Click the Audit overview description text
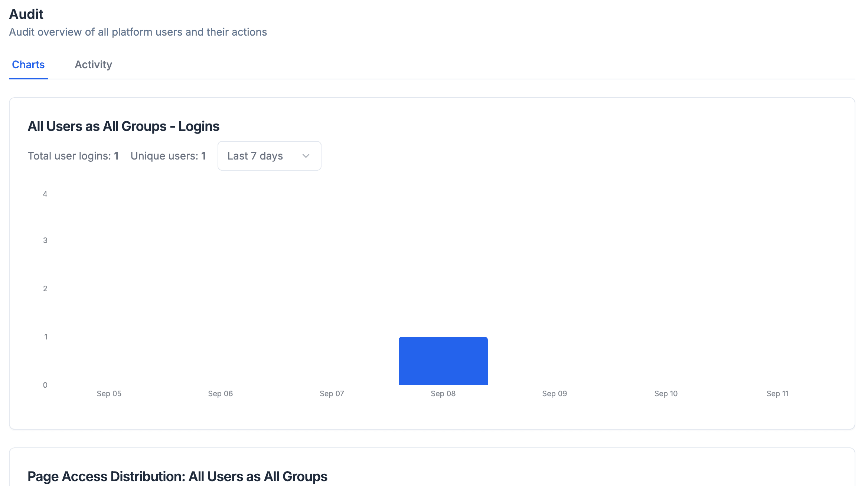 point(138,32)
